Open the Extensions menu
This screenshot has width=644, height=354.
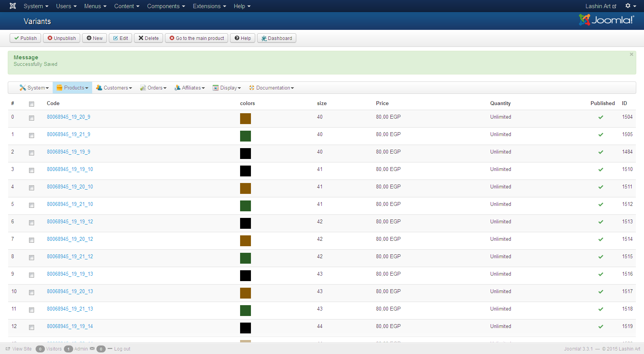click(210, 6)
